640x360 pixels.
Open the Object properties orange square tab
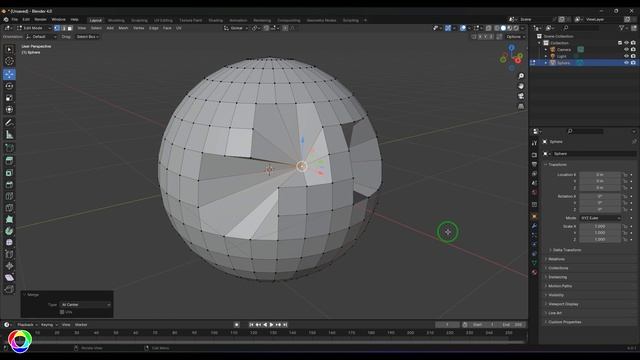[534, 216]
